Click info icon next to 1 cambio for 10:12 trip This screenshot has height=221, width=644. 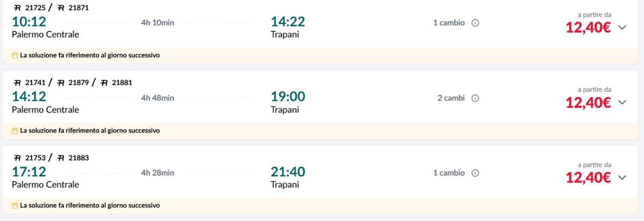(475, 23)
